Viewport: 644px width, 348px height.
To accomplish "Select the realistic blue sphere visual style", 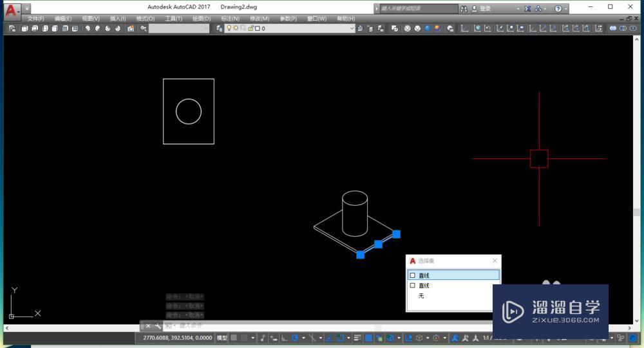I will 428,28.
